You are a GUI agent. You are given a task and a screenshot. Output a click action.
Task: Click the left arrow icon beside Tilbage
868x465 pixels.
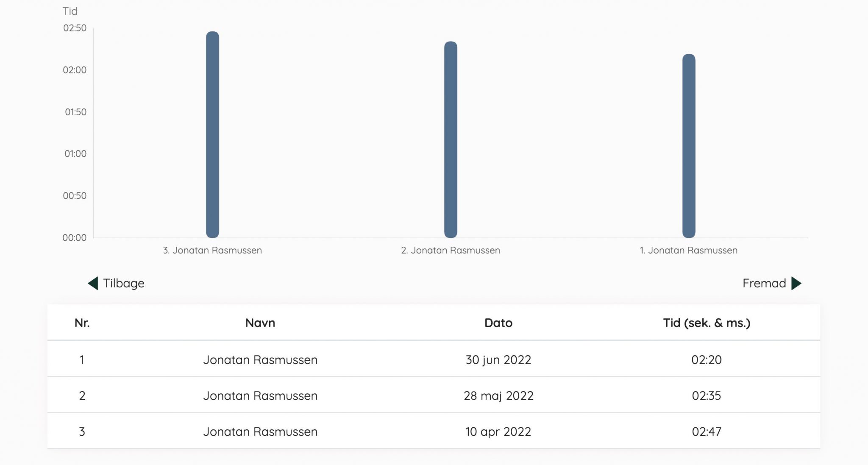[x=93, y=283]
